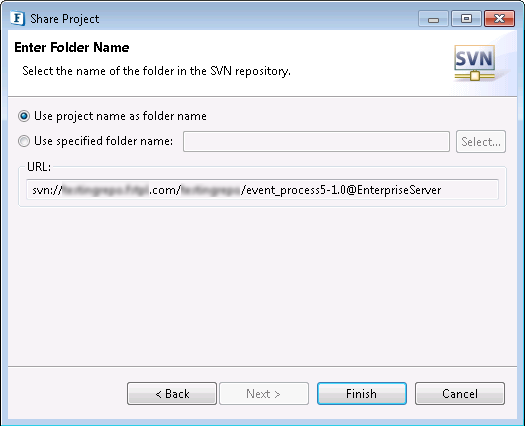Click the 'Use specified folder name:' label text
The image size is (525, 426).
coord(103,141)
